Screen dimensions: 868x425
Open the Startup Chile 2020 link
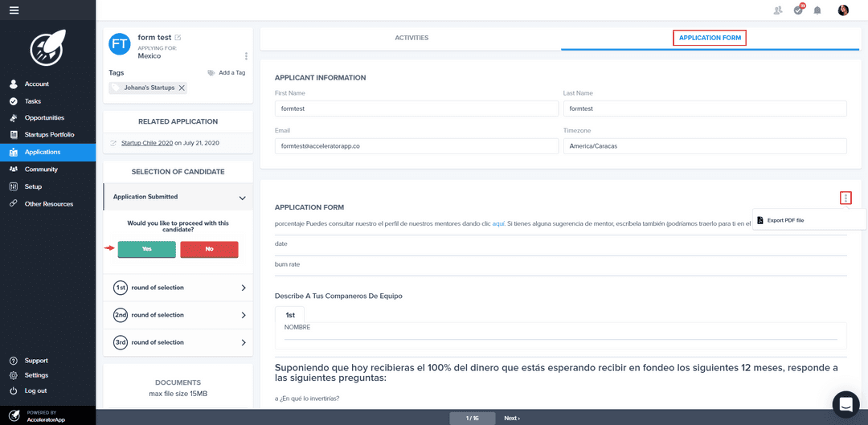[x=147, y=143]
